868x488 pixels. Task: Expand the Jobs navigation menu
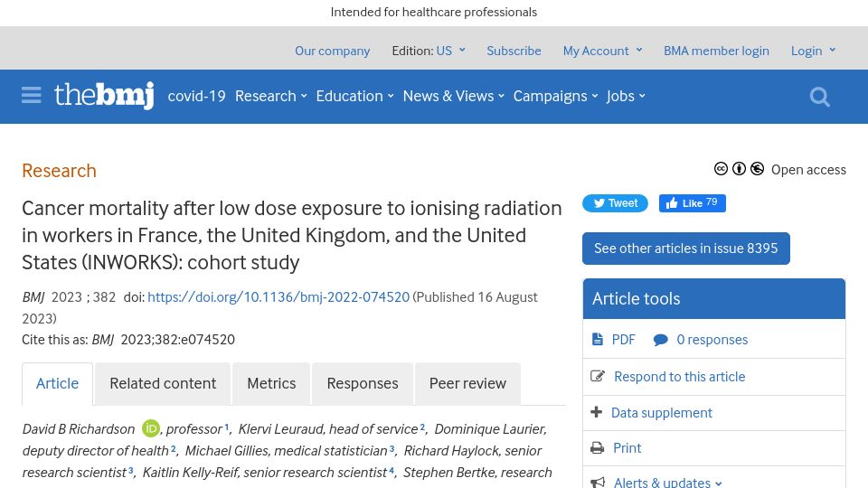626,96
